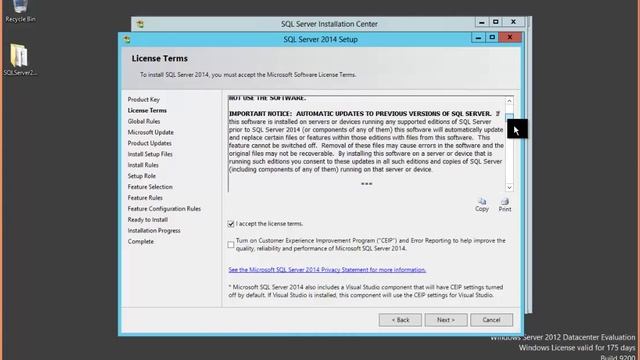Select the Ready to Install step
The height and width of the screenshot is (360, 640).
[x=147, y=220]
